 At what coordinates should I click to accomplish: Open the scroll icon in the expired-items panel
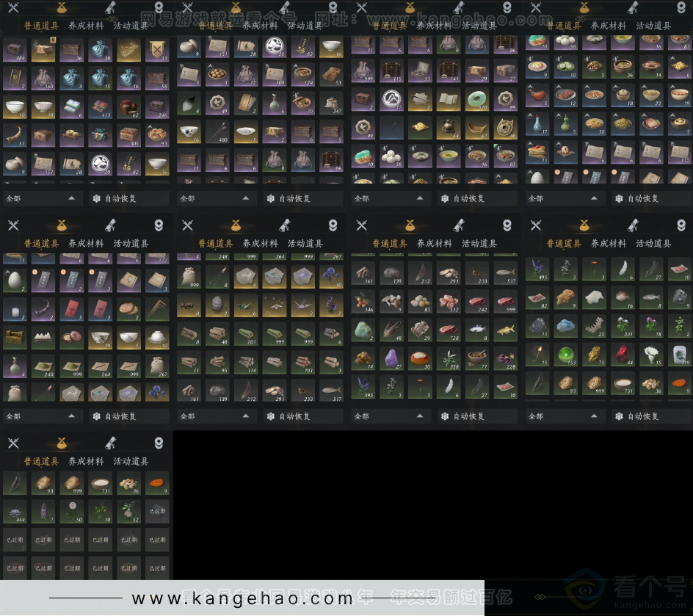pyautogui.click(x=111, y=443)
